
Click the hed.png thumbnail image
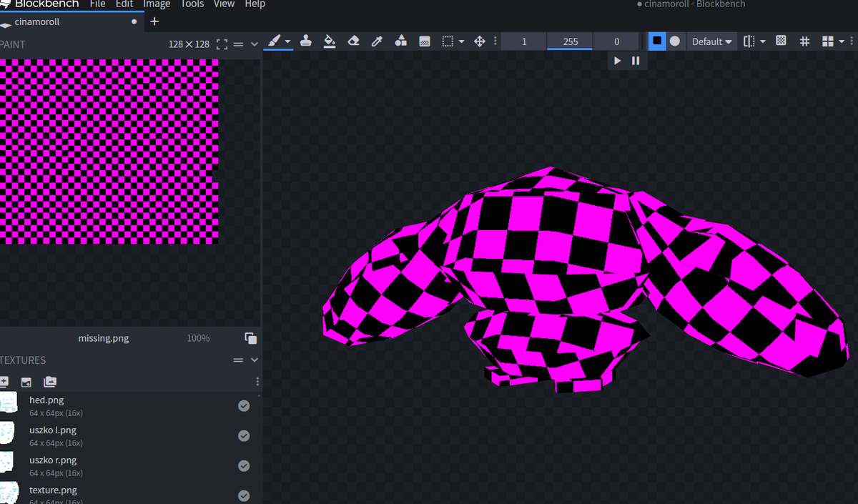click(8, 403)
